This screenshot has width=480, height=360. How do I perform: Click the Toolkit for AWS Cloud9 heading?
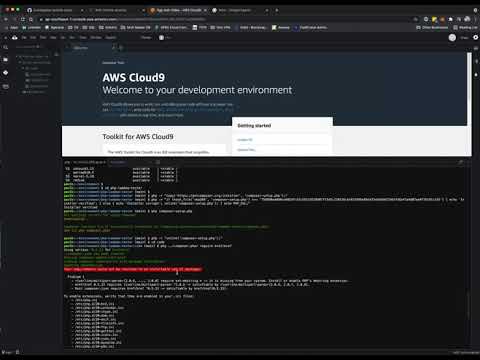(x=138, y=137)
